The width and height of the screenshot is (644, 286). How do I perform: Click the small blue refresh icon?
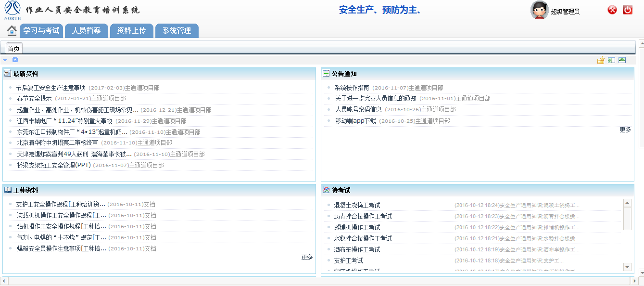tap(15, 60)
